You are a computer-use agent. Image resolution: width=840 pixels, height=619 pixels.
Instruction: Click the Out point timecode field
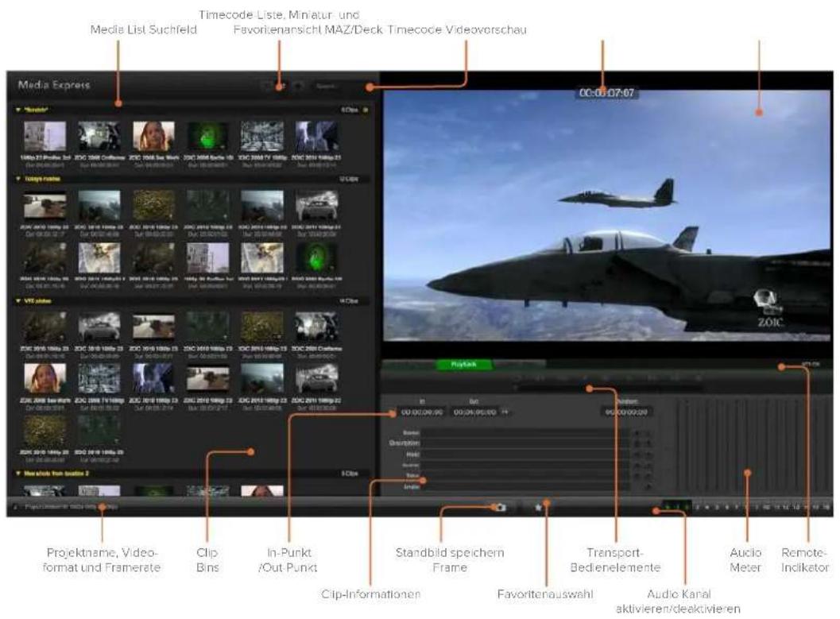tap(475, 412)
